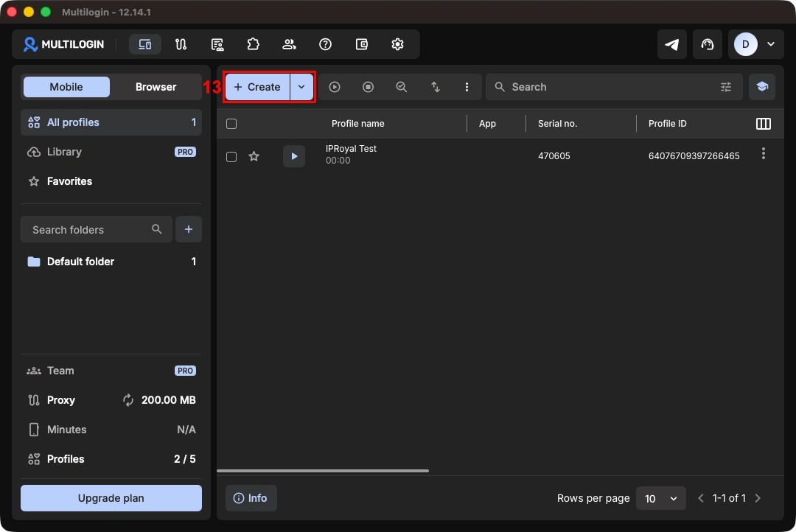Click the Telegram paper plane icon
The height and width of the screenshot is (532, 796).
click(x=672, y=44)
